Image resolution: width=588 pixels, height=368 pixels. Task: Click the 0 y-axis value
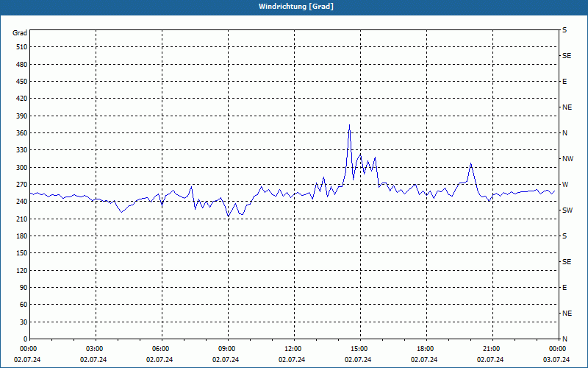tap(26, 339)
